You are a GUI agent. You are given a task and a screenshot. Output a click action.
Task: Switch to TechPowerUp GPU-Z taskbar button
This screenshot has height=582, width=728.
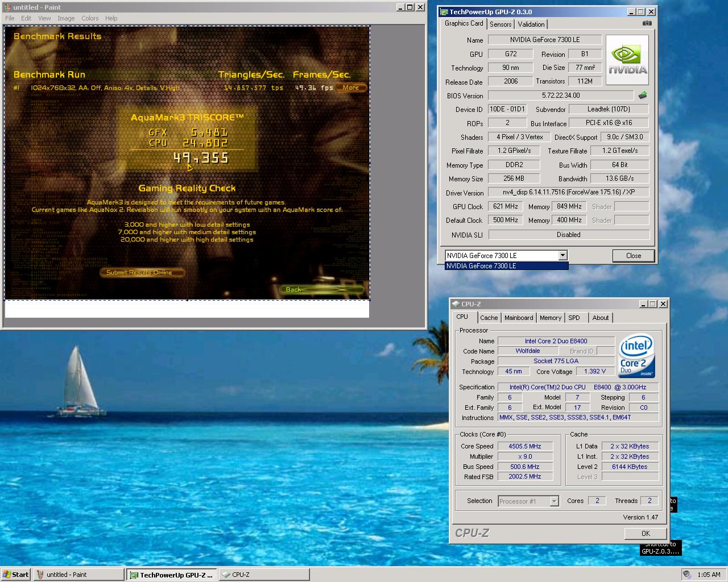pos(172,575)
